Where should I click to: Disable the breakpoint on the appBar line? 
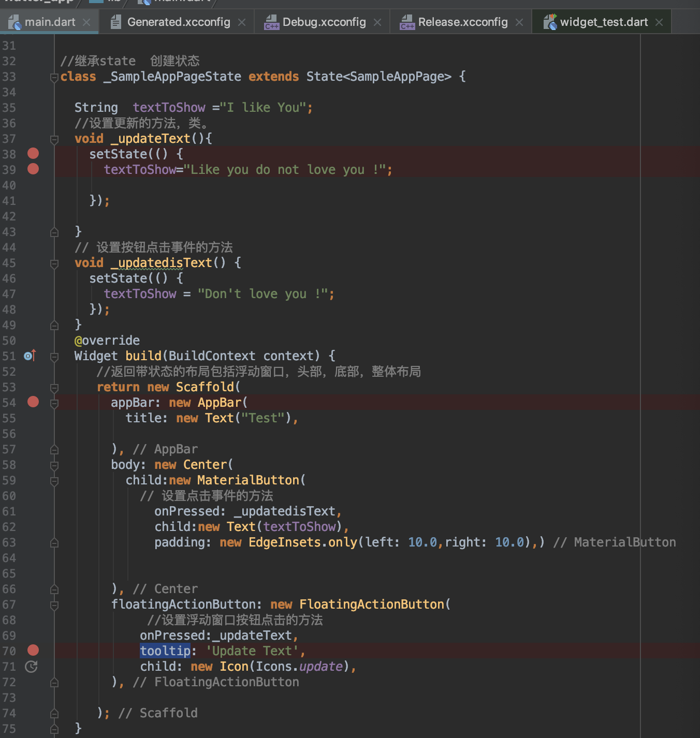click(33, 402)
